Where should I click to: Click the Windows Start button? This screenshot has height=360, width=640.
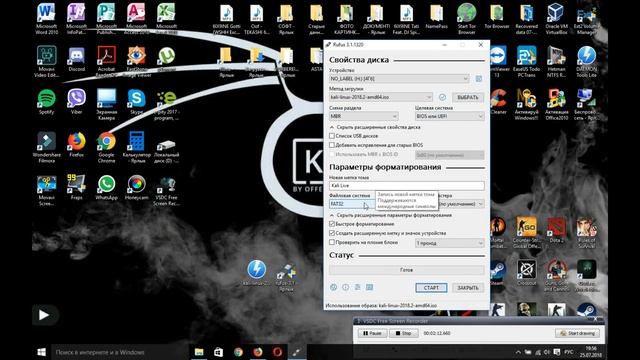42,352
